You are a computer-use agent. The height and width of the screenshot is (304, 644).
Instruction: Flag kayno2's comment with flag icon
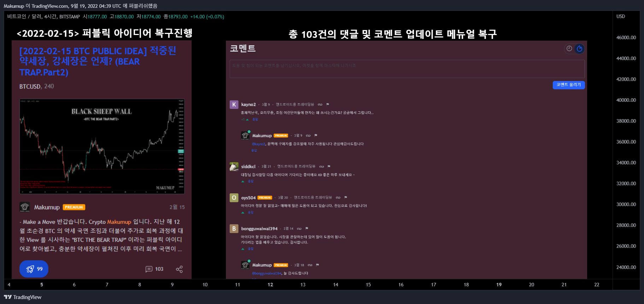328,105
